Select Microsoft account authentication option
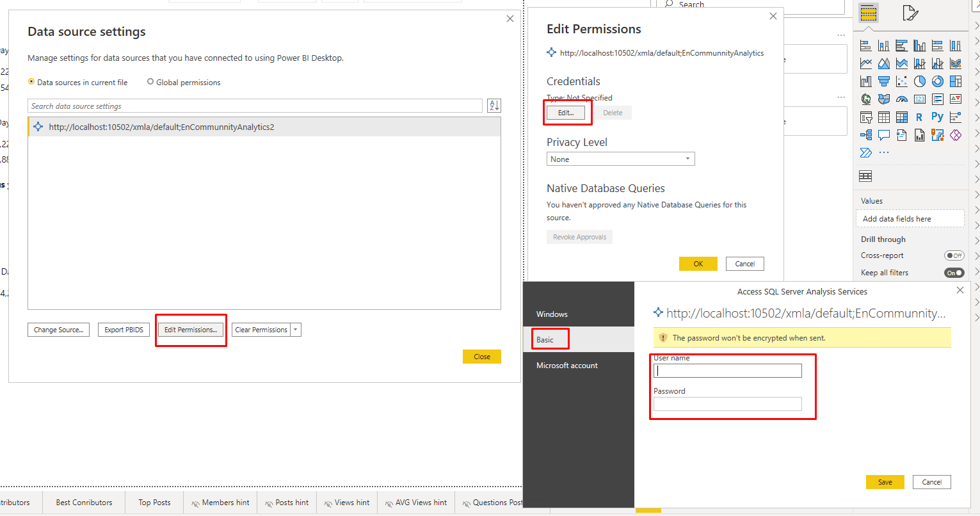980x516 pixels. (x=579, y=365)
